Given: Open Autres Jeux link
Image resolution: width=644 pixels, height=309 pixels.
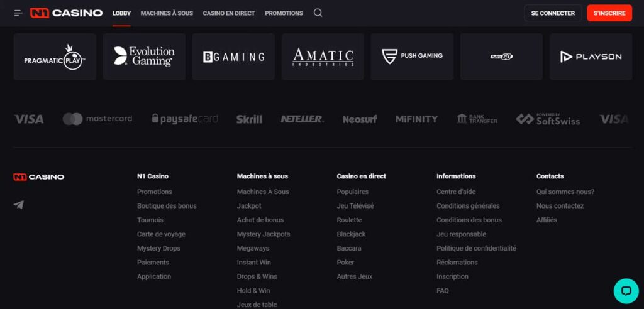Looking at the screenshot, I should 355,276.
